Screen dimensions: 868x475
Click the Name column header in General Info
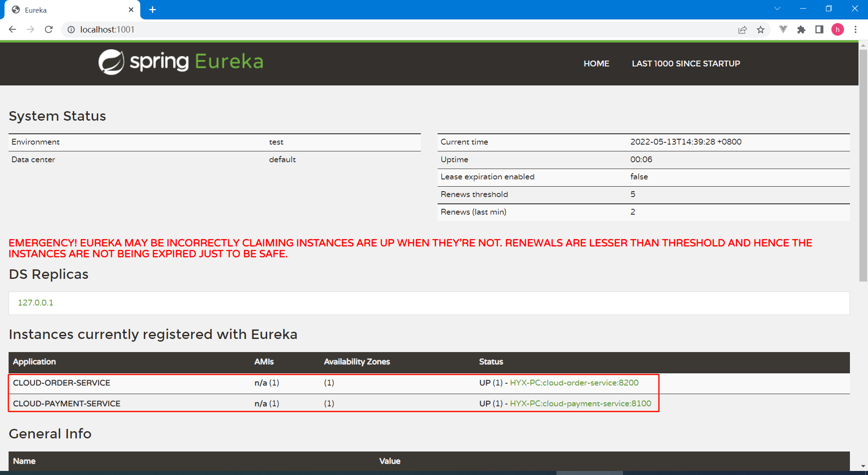point(24,461)
